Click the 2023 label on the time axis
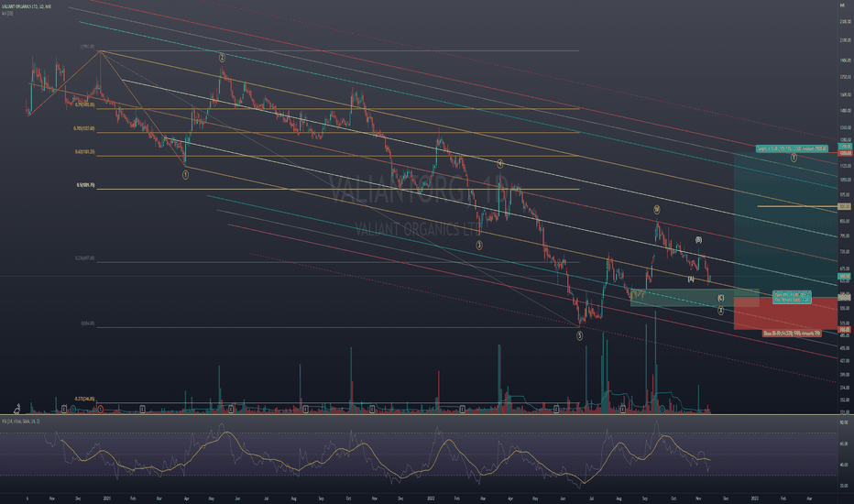The image size is (854, 504). coord(754,498)
